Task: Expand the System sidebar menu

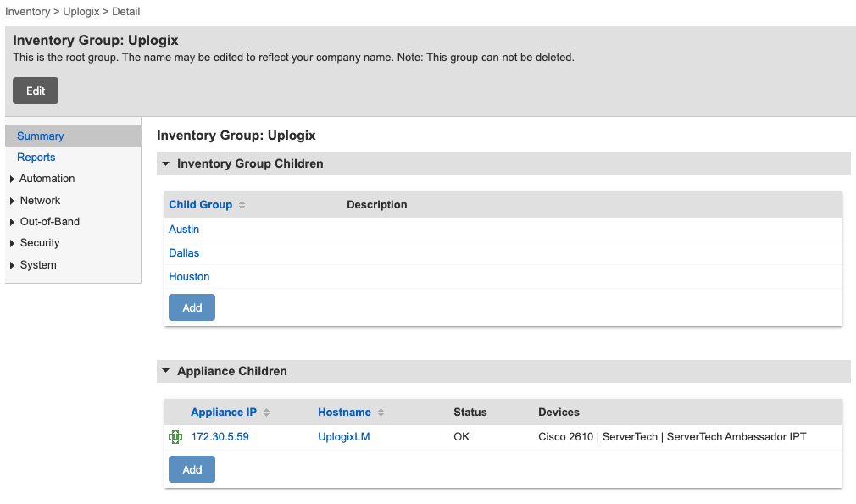Action: coord(12,265)
